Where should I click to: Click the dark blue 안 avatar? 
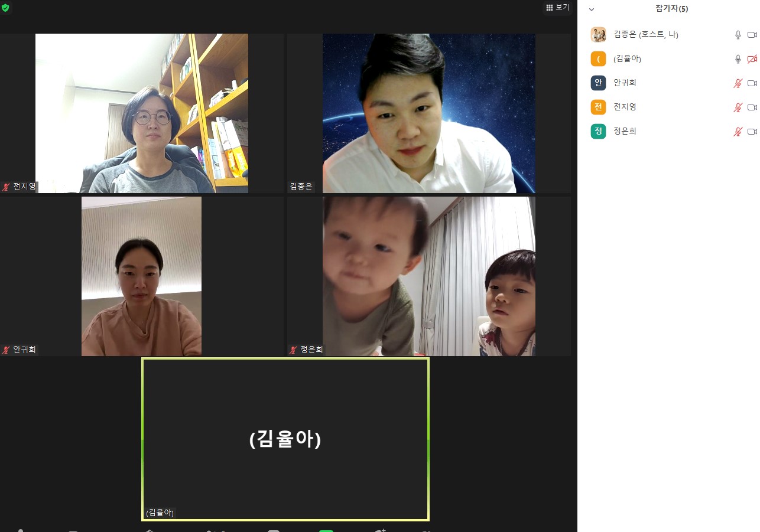click(x=598, y=83)
